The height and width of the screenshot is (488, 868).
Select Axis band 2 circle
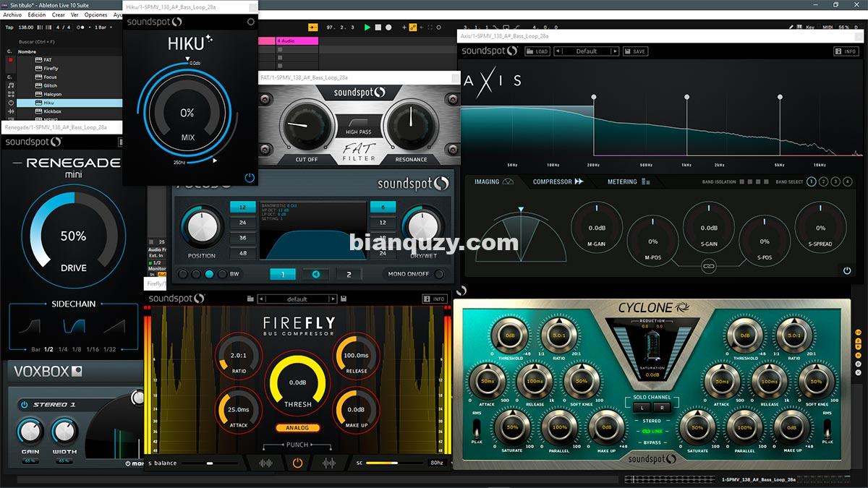click(824, 181)
